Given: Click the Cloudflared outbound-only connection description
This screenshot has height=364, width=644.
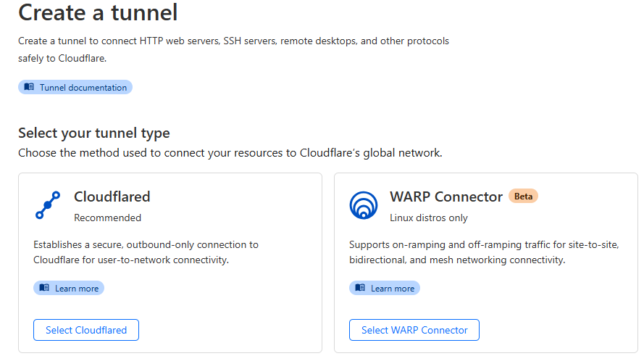Looking at the screenshot, I should [146, 252].
